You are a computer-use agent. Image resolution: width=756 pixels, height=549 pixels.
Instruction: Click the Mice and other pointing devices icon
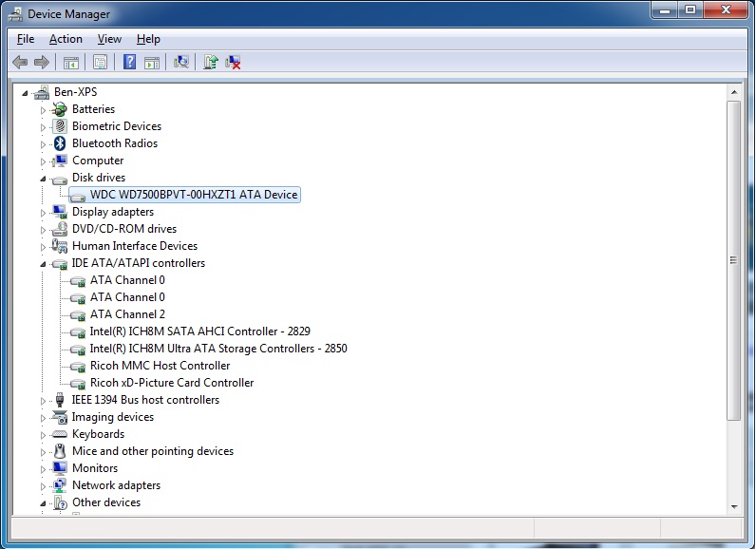[x=60, y=451]
